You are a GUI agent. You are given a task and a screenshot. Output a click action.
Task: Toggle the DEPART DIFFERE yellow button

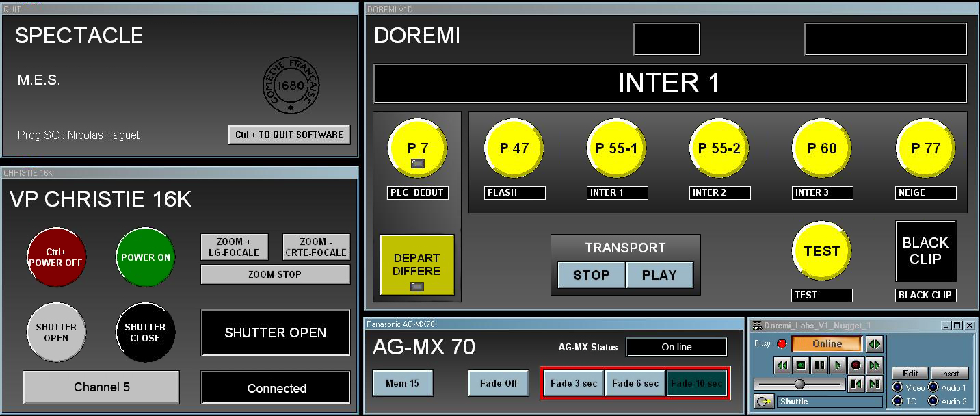click(417, 265)
